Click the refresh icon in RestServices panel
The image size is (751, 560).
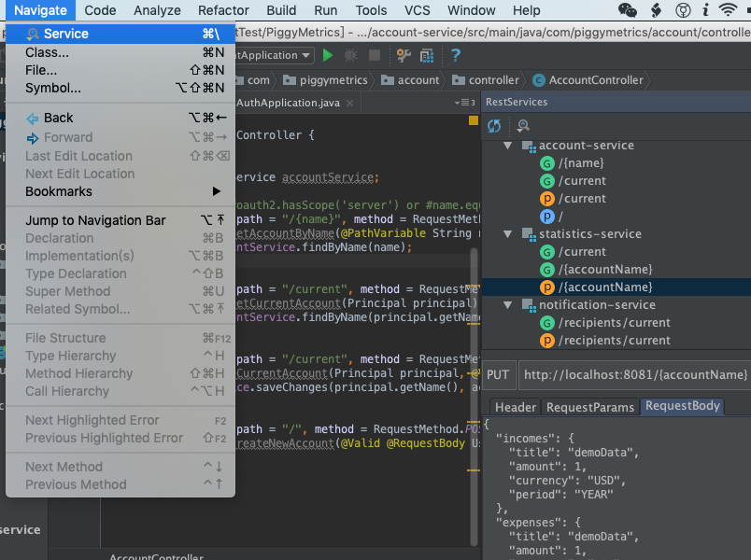coord(494,126)
